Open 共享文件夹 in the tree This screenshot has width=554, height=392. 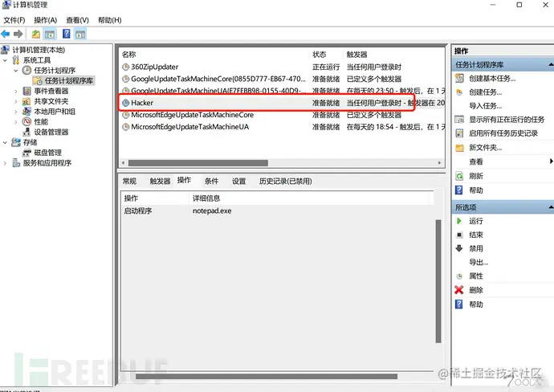coord(51,101)
